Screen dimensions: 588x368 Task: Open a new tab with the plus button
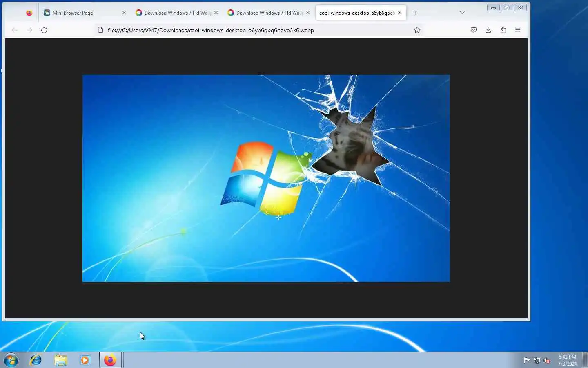(x=415, y=13)
